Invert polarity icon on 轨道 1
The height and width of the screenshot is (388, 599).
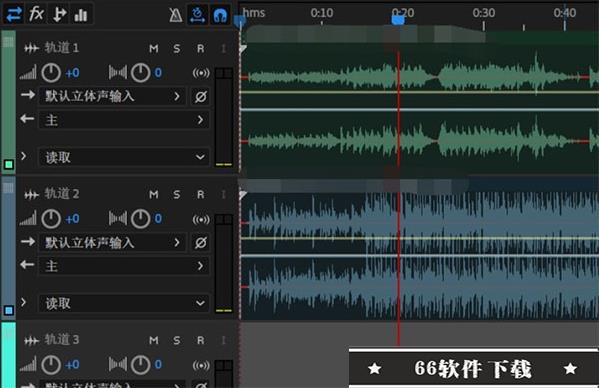point(201,97)
